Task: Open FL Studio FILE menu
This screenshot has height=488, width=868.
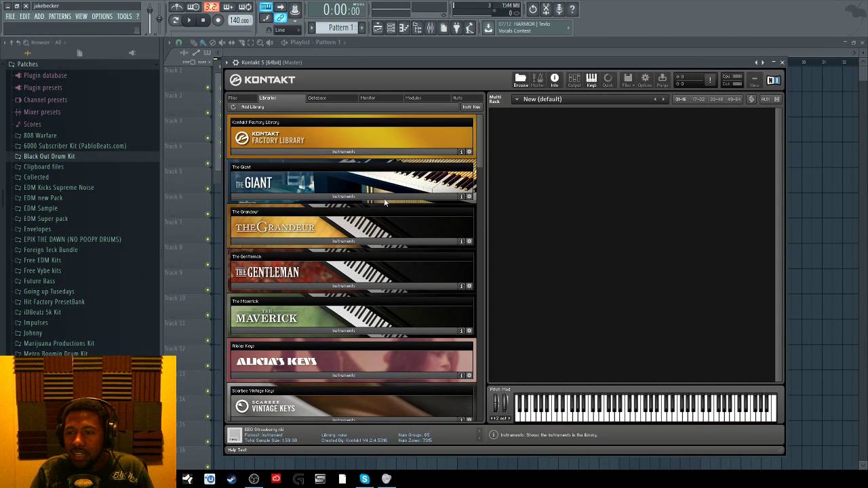Action: point(10,16)
